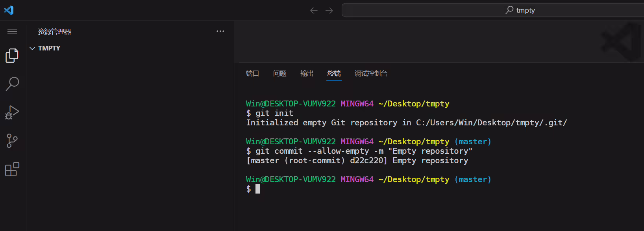Click the VS Code logo icon
The image size is (644, 231).
point(9,10)
